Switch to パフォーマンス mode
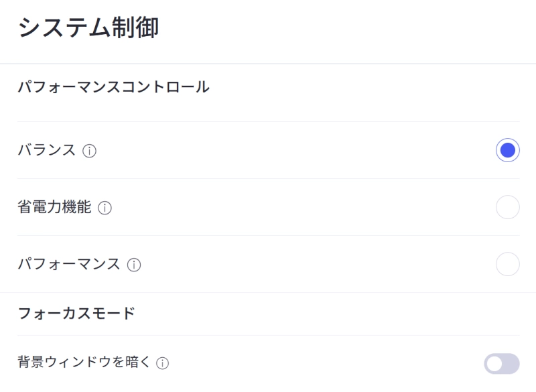536x392 pixels. 509,264
